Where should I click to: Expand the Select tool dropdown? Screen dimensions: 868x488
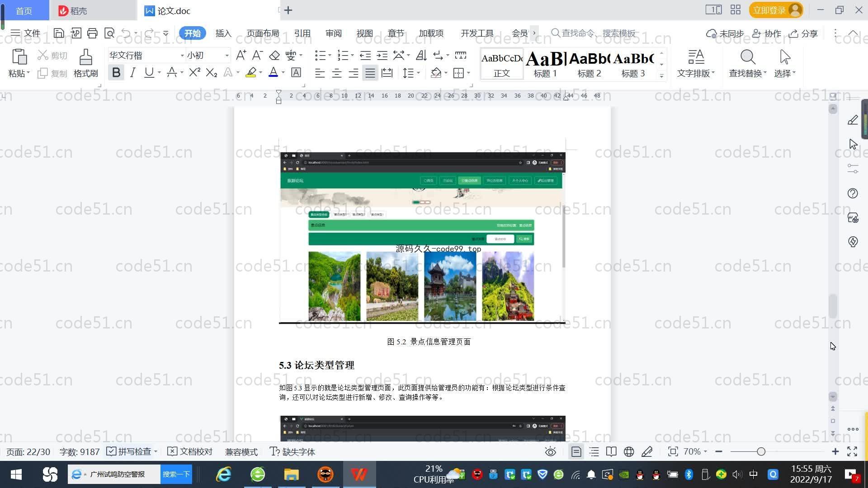tap(784, 73)
